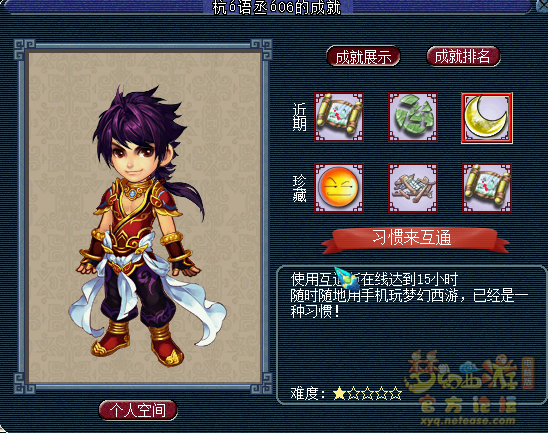Viewport: 548px width, 433px height.
Task: Select the broken wooden frame achievement icon
Action: coord(413,188)
